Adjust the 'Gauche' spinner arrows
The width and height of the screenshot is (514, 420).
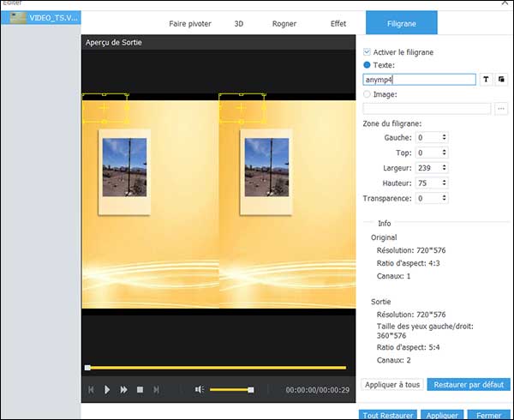[x=444, y=137]
